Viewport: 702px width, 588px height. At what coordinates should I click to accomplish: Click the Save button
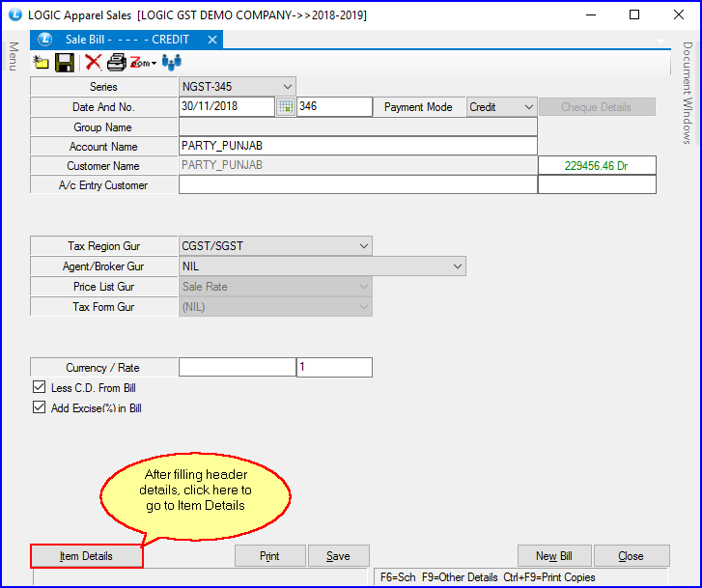coord(339,556)
